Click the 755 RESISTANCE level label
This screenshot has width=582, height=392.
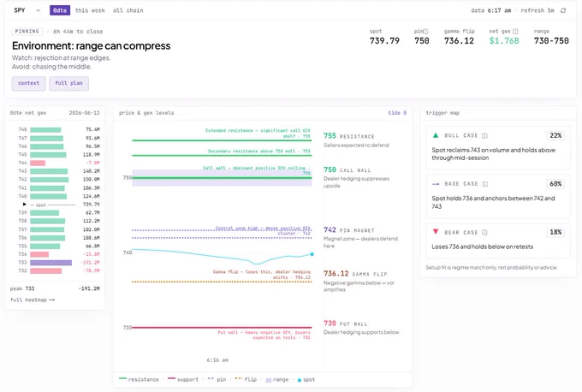pos(349,136)
